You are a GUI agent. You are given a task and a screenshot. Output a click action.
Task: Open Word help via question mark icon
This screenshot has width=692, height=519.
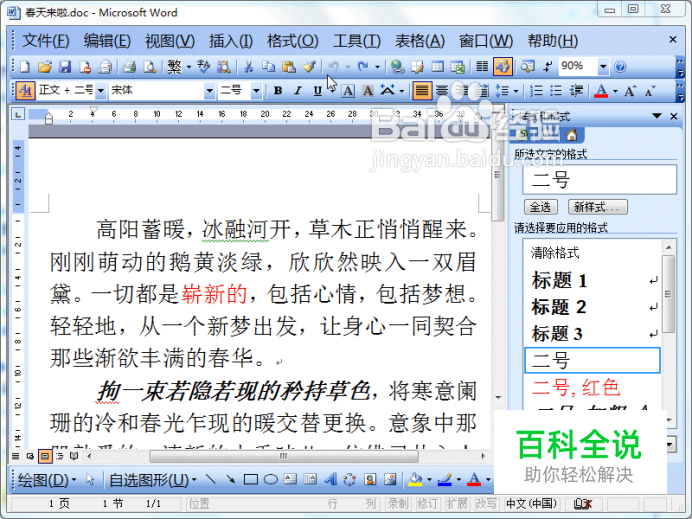tap(620, 67)
